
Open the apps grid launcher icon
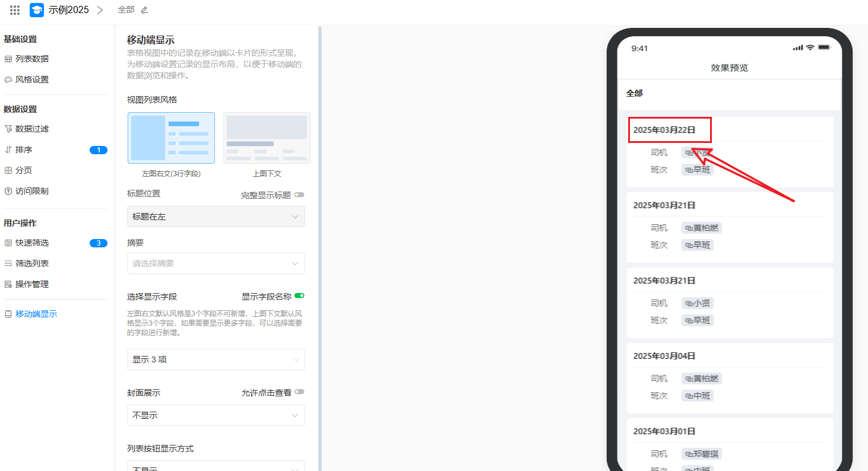point(15,10)
